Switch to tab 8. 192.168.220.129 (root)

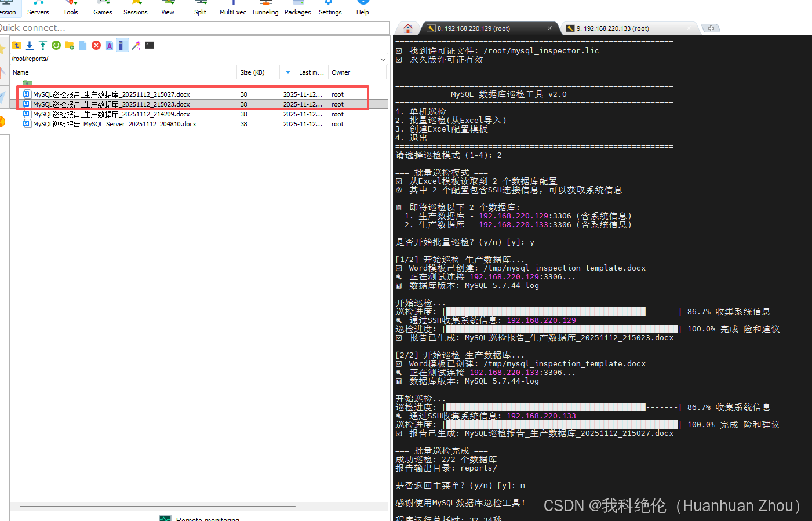point(490,28)
